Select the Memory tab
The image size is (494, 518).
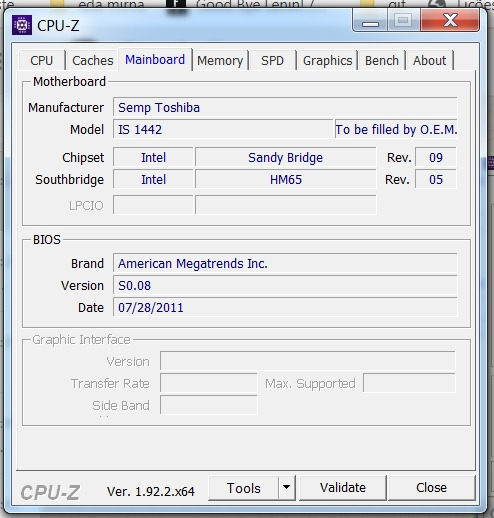pyautogui.click(x=220, y=61)
